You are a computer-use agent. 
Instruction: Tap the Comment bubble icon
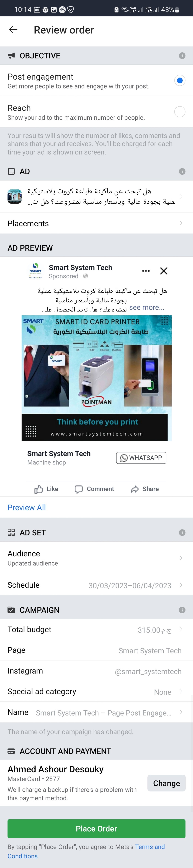click(x=79, y=489)
